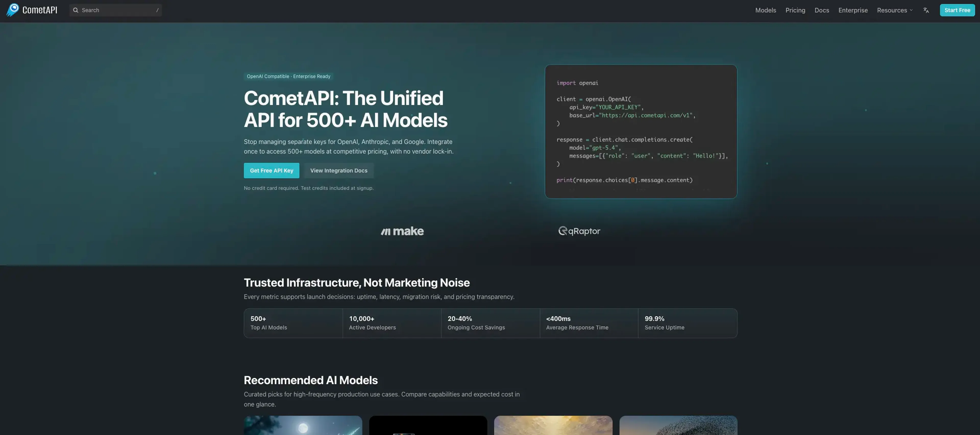Open the golden clouds model card thumbnail
The image size is (980, 435).
(553, 425)
